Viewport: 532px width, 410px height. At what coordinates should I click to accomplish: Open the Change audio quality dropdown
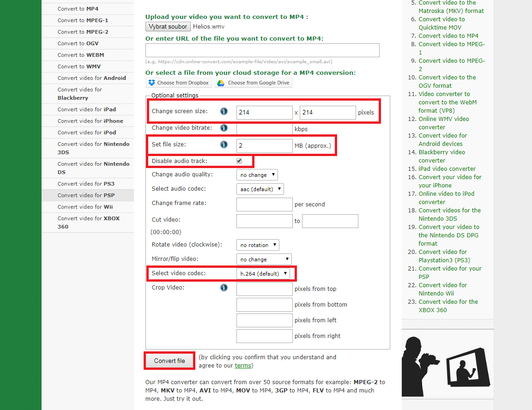point(257,175)
